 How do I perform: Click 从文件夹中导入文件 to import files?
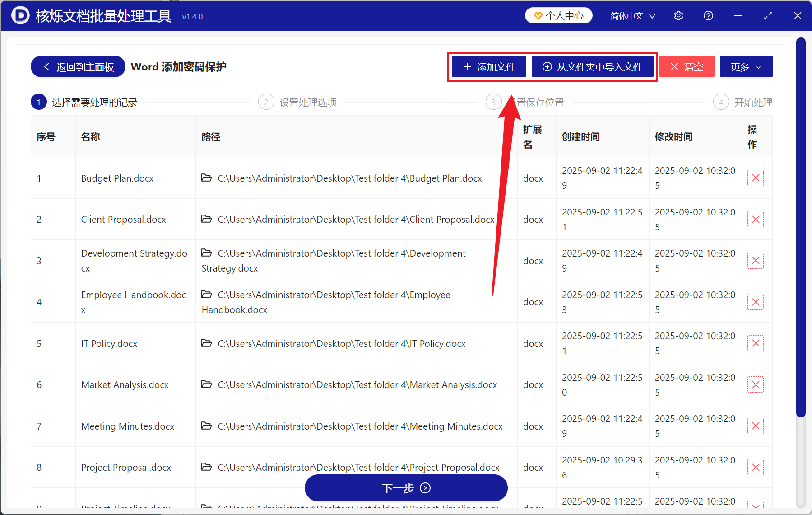[593, 66]
